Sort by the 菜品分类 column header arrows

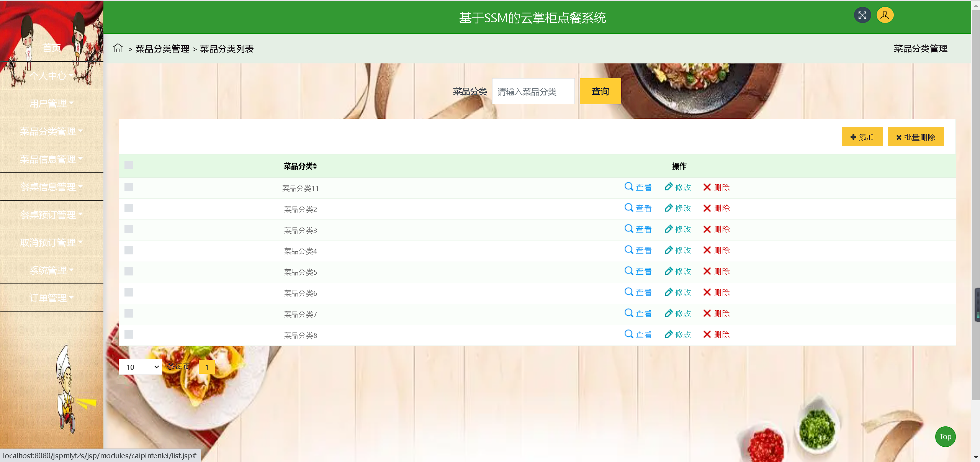tap(315, 166)
